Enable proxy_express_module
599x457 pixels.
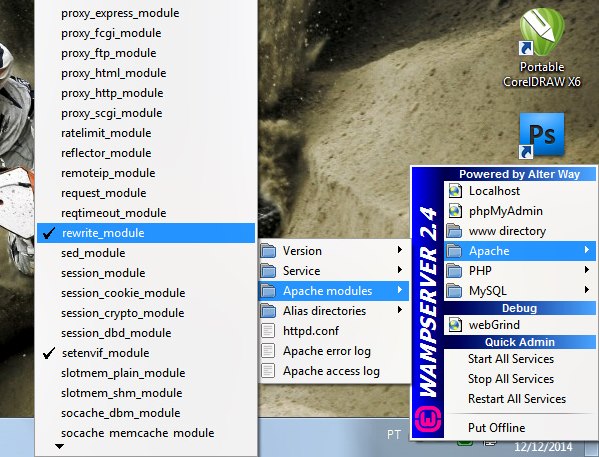(146, 13)
